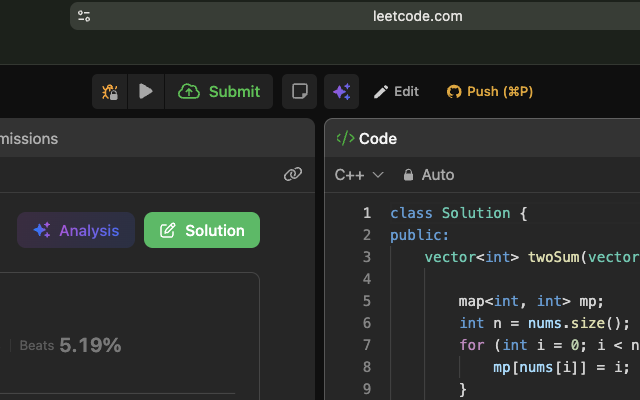Open the C++ language dropdown
The width and height of the screenshot is (640, 400).
(359, 175)
